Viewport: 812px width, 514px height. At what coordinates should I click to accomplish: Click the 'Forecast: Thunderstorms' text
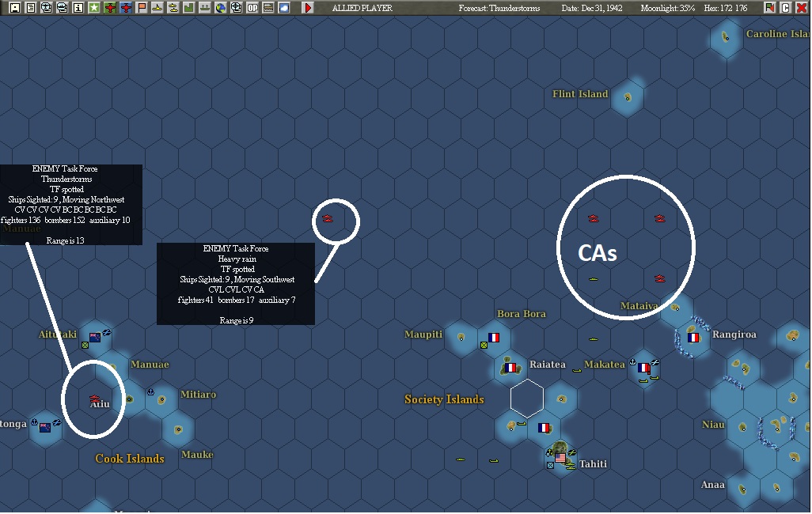point(499,8)
